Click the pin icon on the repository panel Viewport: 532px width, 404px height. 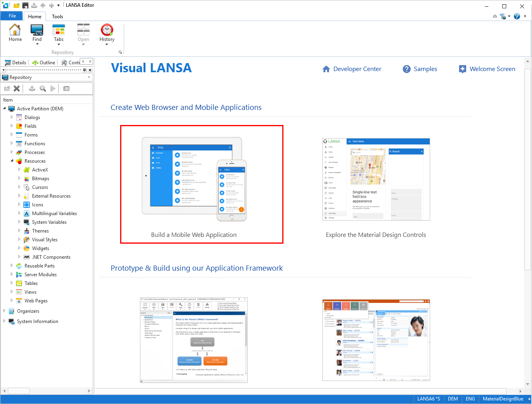coord(84,70)
